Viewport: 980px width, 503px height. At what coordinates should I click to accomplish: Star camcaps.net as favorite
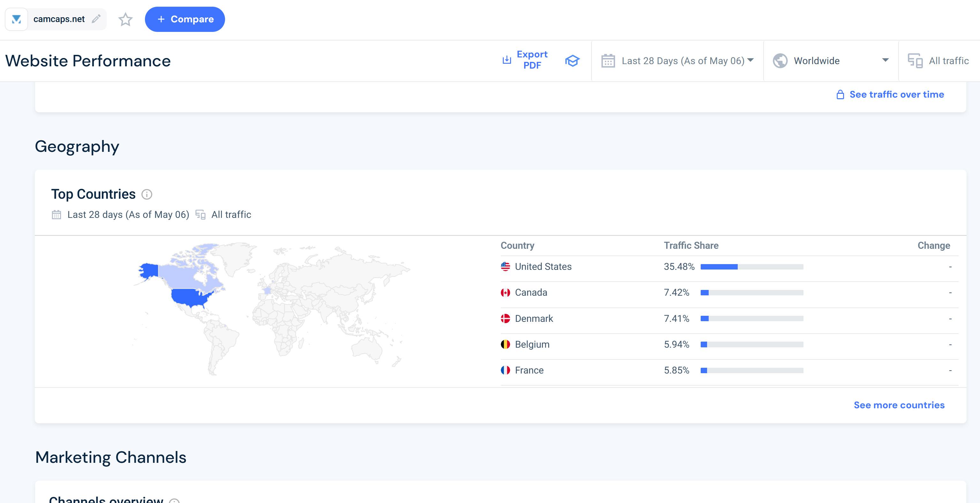(125, 19)
